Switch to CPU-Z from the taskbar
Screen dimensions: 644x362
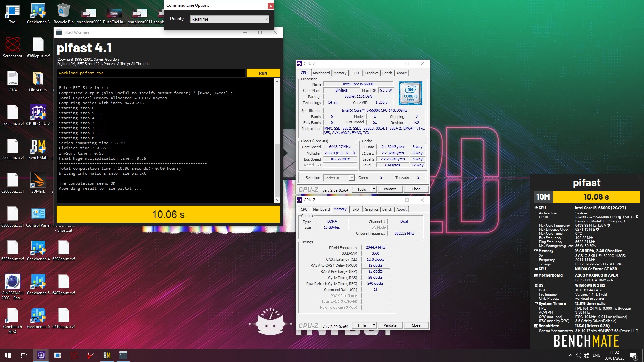(41, 355)
